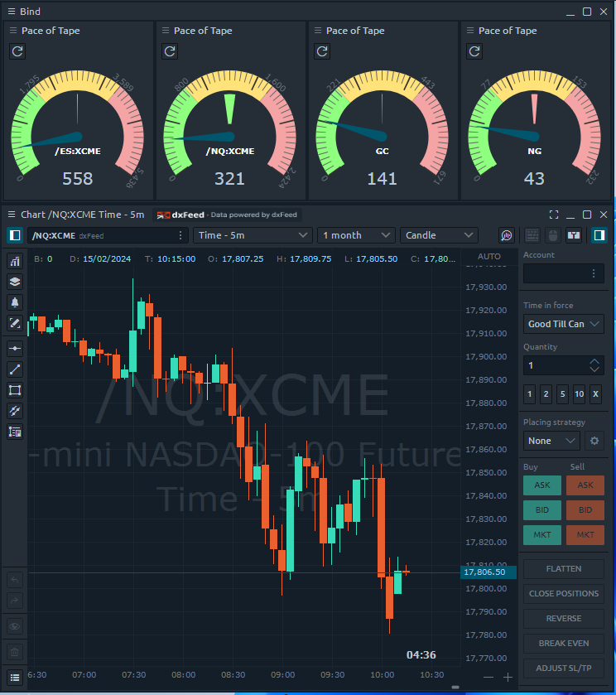Screen dimensions: 616x695
Task: Open Good Till Can time in force dropdown
Action: point(563,324)
